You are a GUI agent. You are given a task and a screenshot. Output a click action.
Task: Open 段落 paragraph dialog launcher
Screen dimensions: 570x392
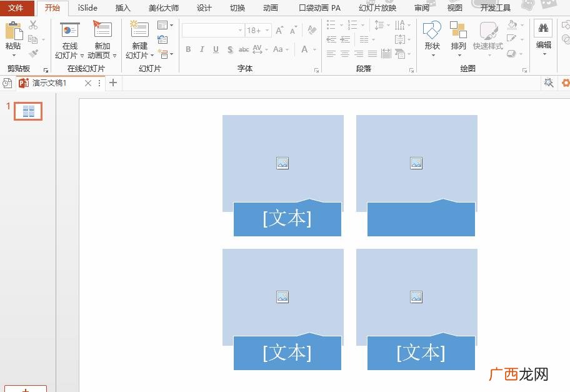[x=411, y=70]
